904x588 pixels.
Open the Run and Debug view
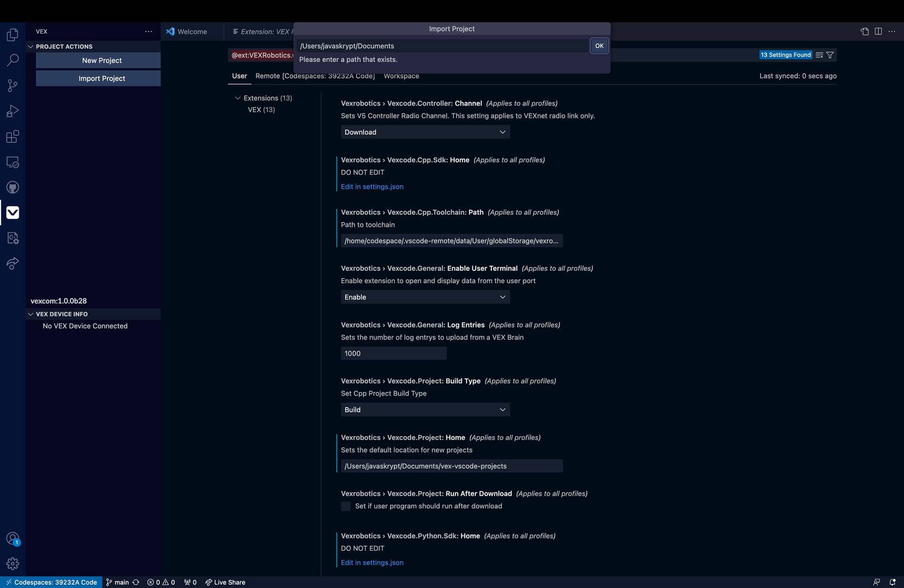click(13, 111)
